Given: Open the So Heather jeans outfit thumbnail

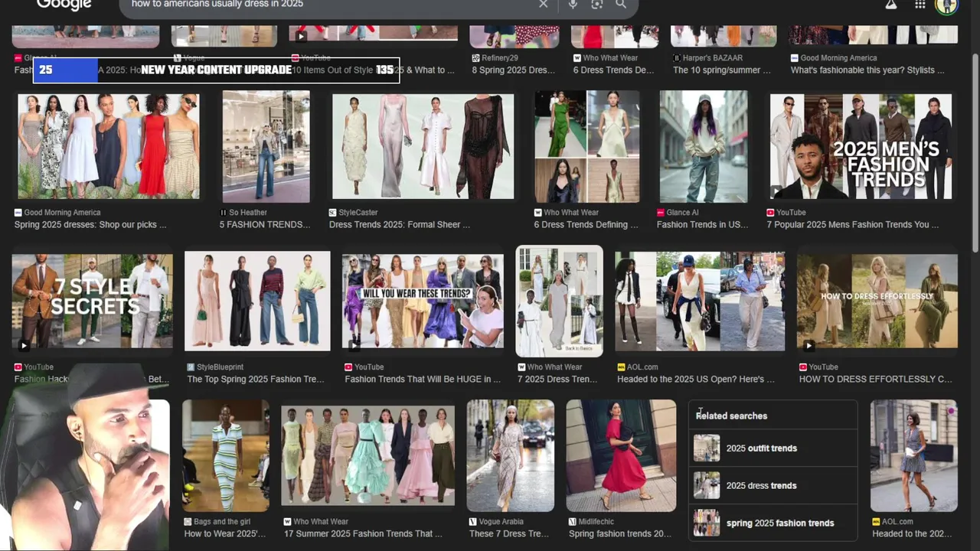Looking at the screenshot, I should point(266,146).
